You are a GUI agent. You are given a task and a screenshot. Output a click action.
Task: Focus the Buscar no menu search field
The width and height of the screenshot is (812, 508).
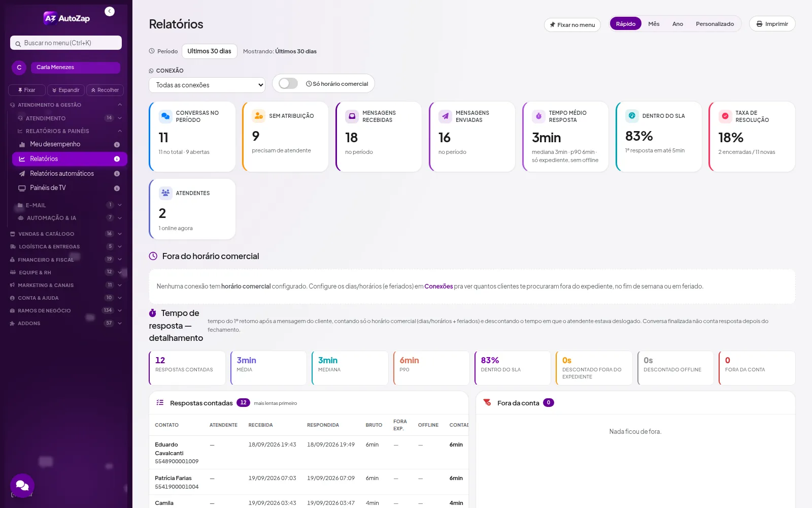[x=66, y=43]
